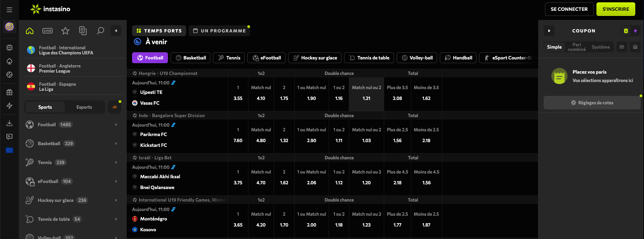Switch to Un Programme tab
Screen dimensions: 644x239
219,31
